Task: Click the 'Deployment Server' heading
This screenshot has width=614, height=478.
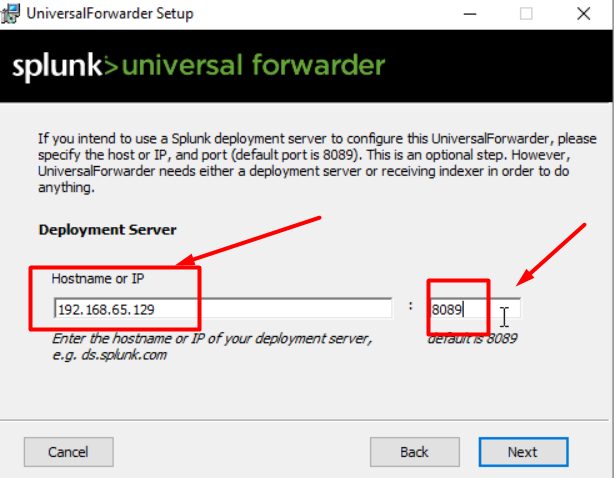Action: [107, 230]
